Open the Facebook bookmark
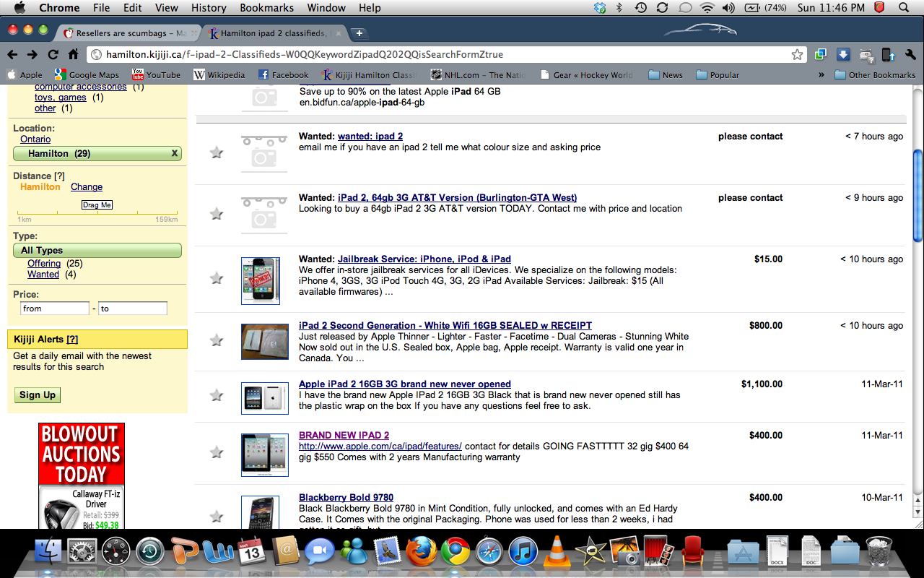This screenshot has width=924, height=578. [283, 74]
